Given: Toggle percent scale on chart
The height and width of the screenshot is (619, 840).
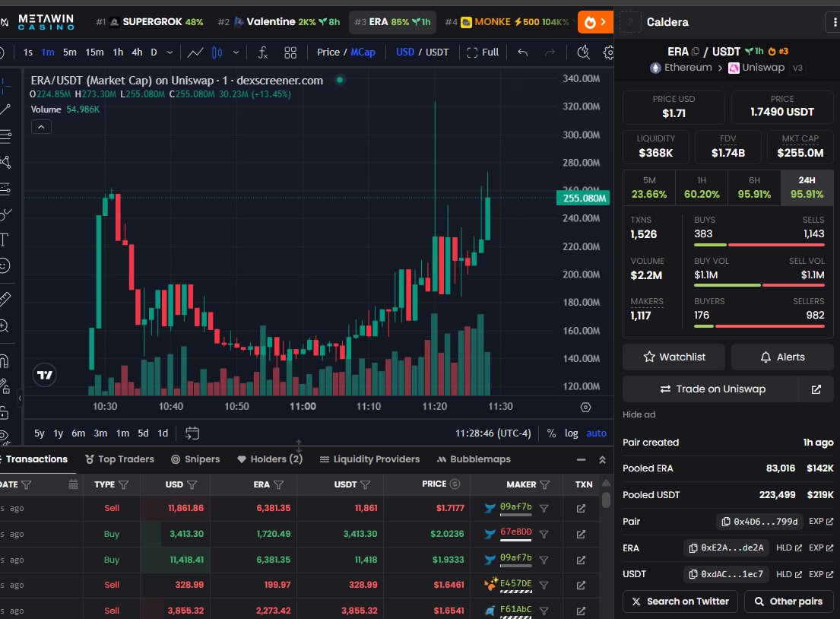Looking at the screenshot, I should point(551,433).
